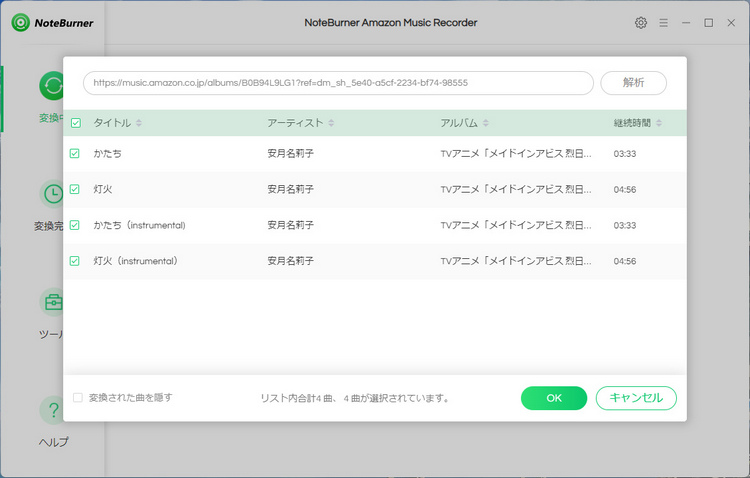Viewport: 750px width, 478px height.
Task: Click title かたち in first row
Action: coord(108,154)
